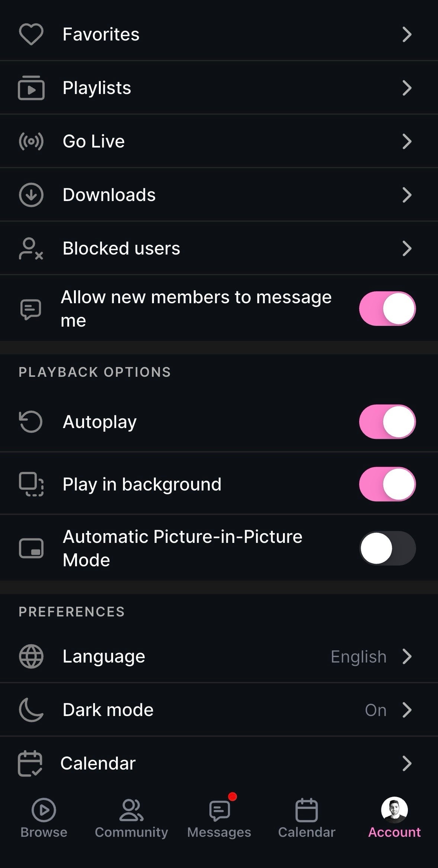The width and height of the screenshot is (438, 868).
Task: Toggle Play in background switch
Action: (x=387, y=484)
